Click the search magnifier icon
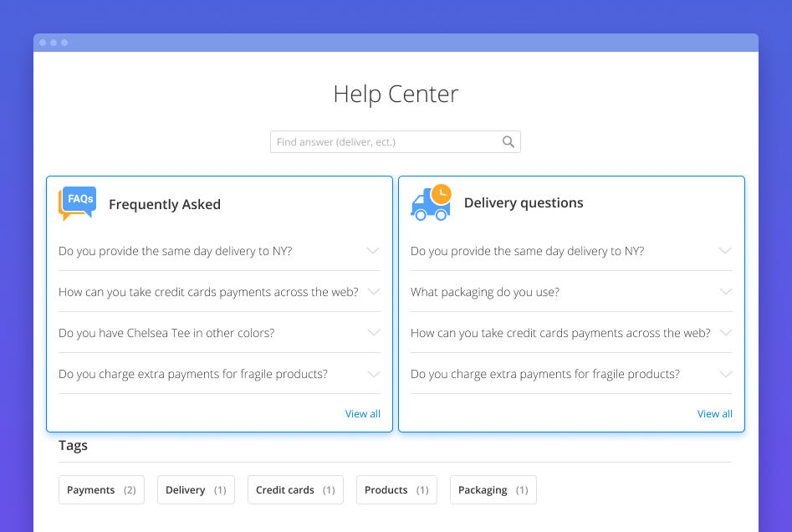 [x=508, y=142]
